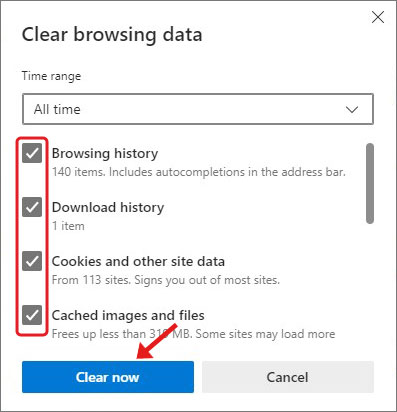Click the Frees up less than description

click(193, 334)
